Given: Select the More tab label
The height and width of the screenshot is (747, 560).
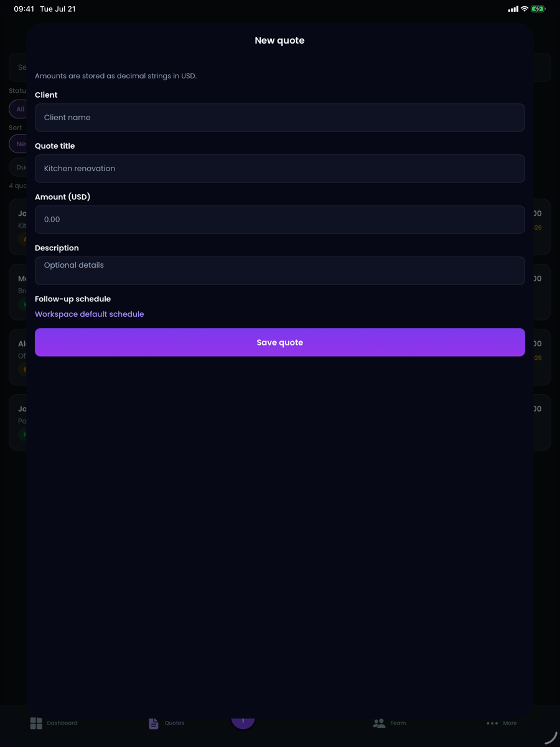Looking at the screenshot, I should 510,723.
